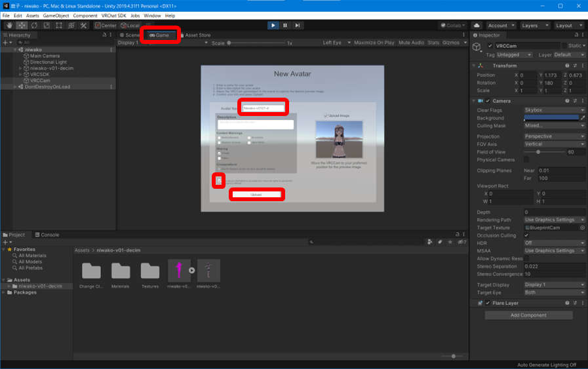588x369 pixels.
Task: Click the cloud services icon
Action: (x=477, y=26)
